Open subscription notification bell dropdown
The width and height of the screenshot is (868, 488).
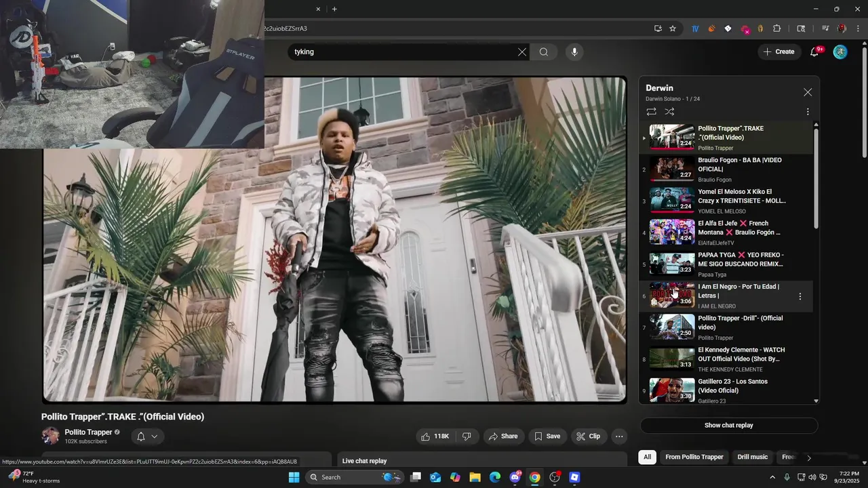[147, 436]
